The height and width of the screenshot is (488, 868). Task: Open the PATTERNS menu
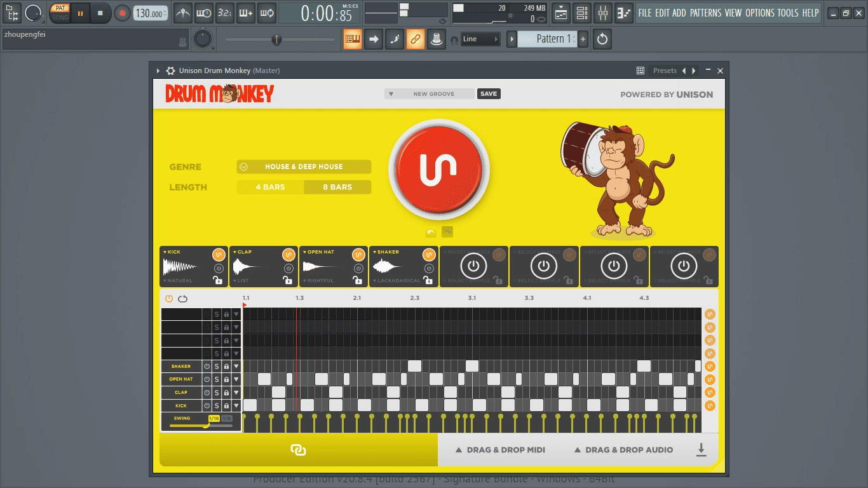coord(705,13)
